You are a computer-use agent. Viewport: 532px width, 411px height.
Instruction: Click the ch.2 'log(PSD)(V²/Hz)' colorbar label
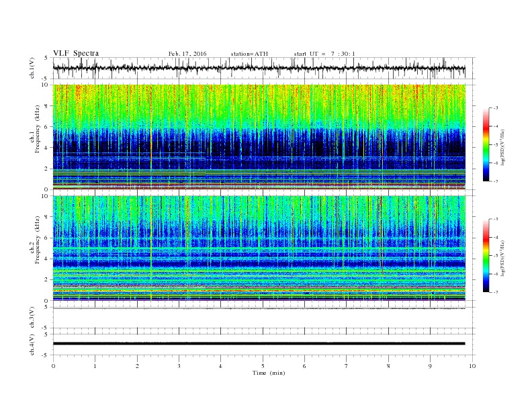502,258
